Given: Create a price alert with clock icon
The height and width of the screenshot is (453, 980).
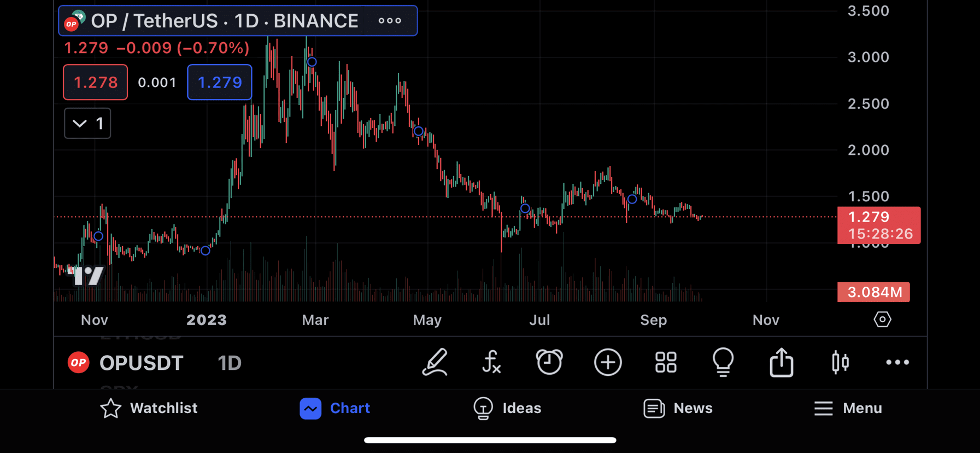Looking at the screenshot, I should [549, 362].
